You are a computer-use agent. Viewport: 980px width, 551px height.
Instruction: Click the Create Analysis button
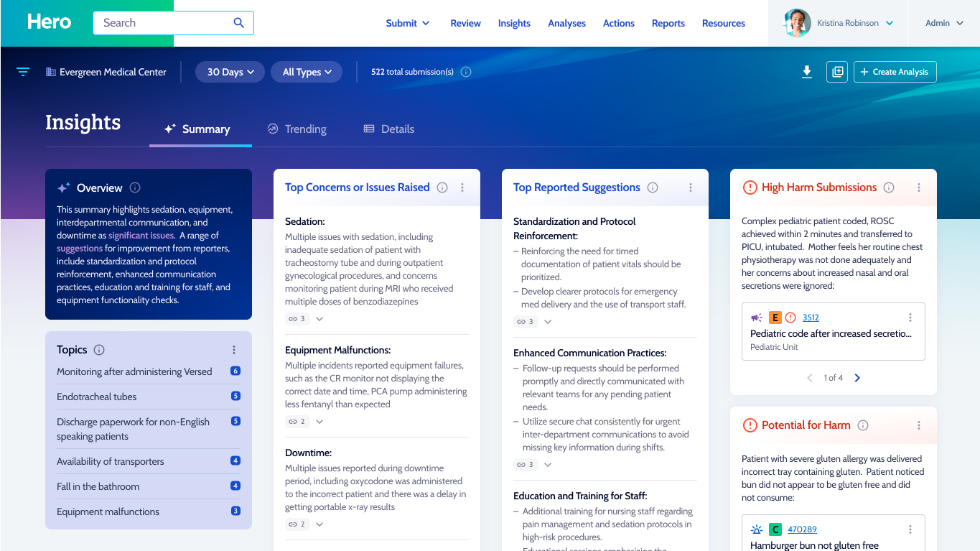(x=895, y=72)
